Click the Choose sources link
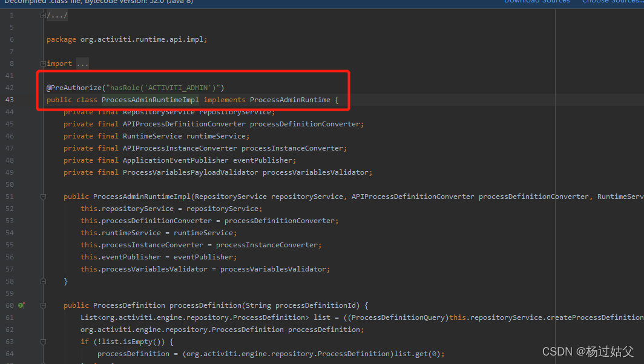The width and height of the screenshot is (644, 364). [612, 2]
